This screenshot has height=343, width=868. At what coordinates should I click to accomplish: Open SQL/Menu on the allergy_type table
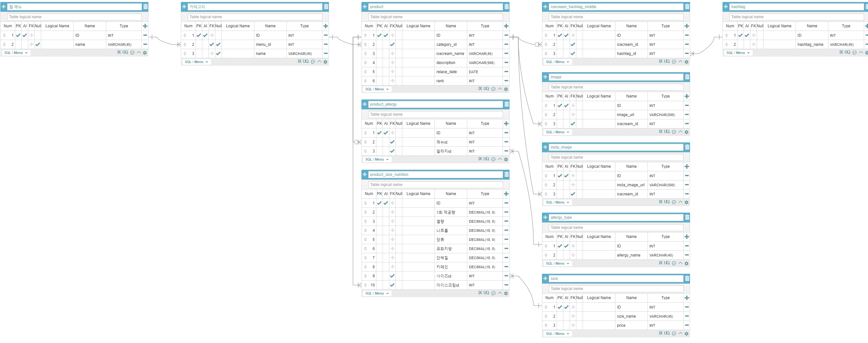pos(557,263)
